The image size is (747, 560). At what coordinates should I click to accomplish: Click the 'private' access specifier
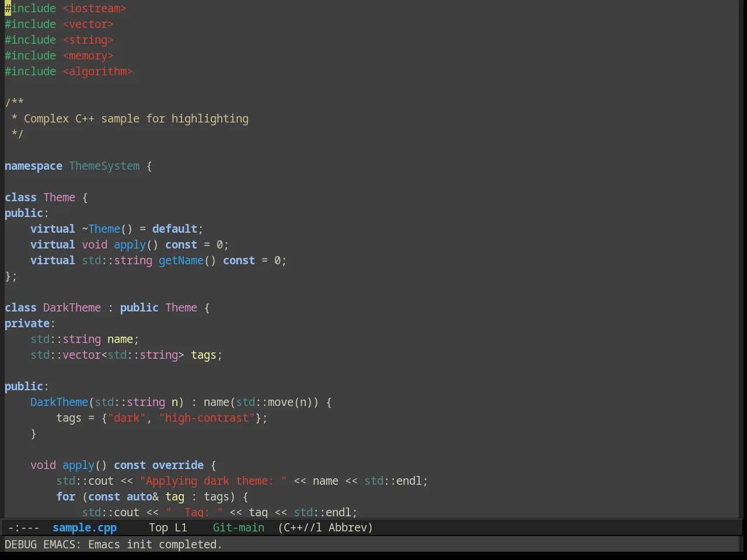coord(27,324)
